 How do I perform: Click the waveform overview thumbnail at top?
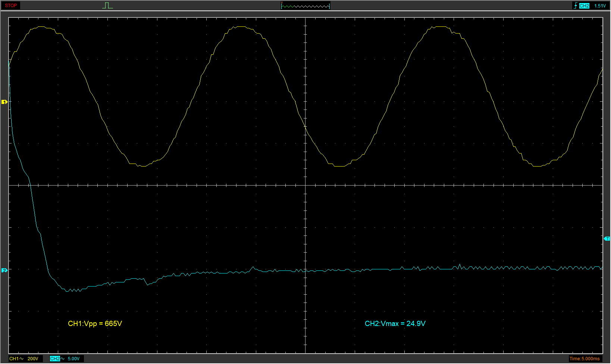(305, 6)
